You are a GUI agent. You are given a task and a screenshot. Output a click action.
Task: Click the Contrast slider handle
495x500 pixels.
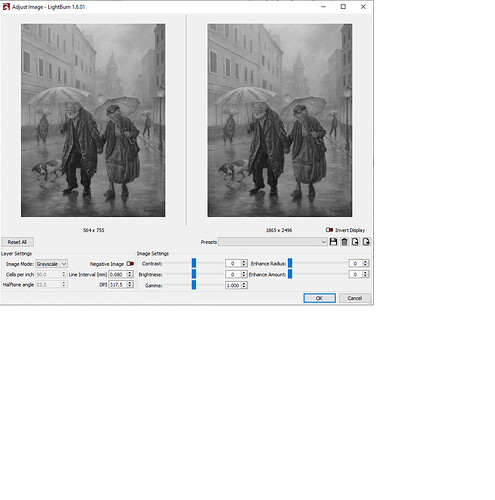click(194, 263)
